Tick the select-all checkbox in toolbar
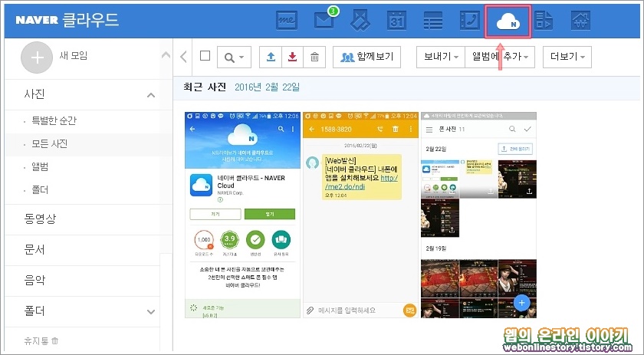 205,55
